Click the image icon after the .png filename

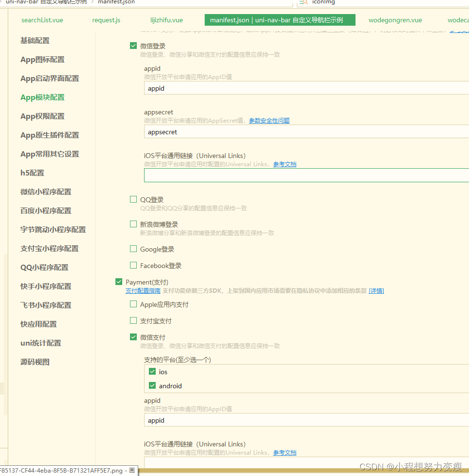(132, 470)
